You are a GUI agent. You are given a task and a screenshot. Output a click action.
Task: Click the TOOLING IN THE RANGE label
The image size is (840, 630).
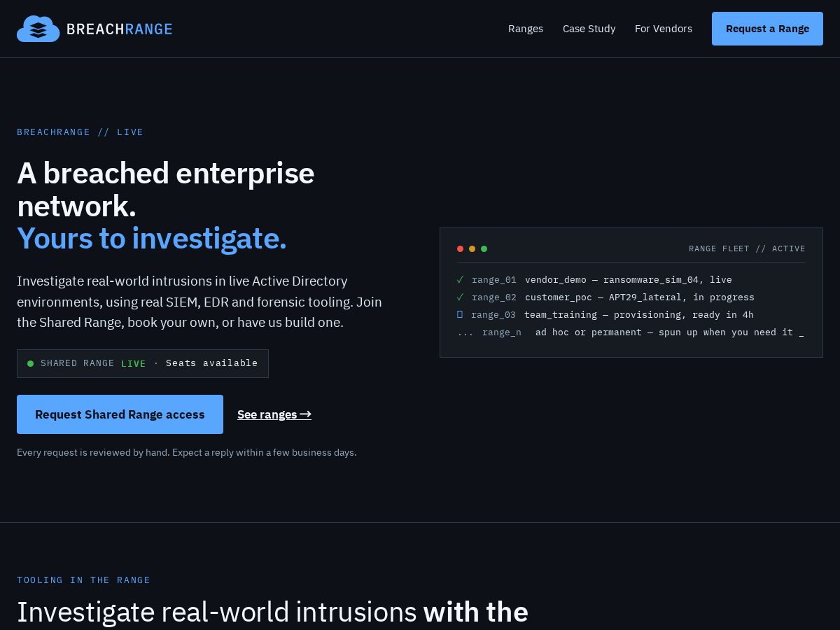(x=84, y=580)
